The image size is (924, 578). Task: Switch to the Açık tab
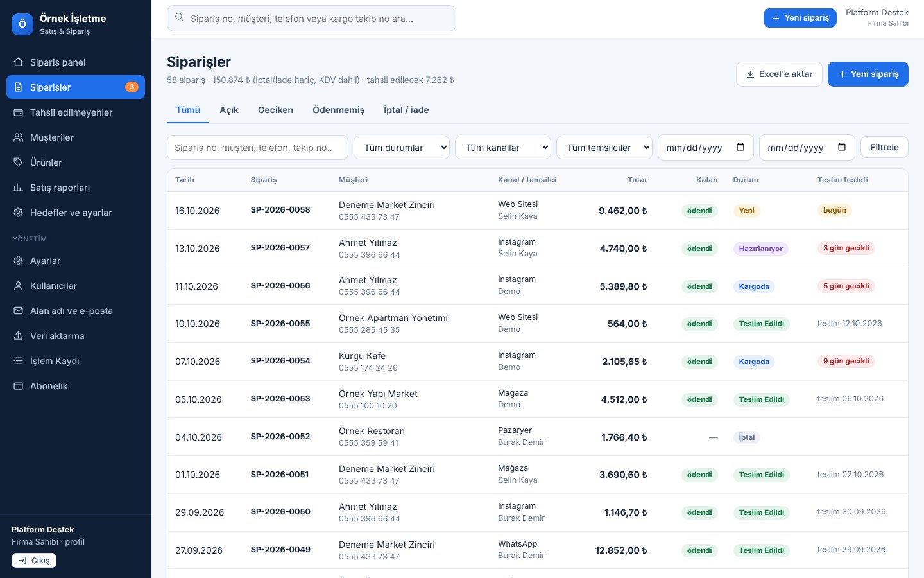(229, 110)
